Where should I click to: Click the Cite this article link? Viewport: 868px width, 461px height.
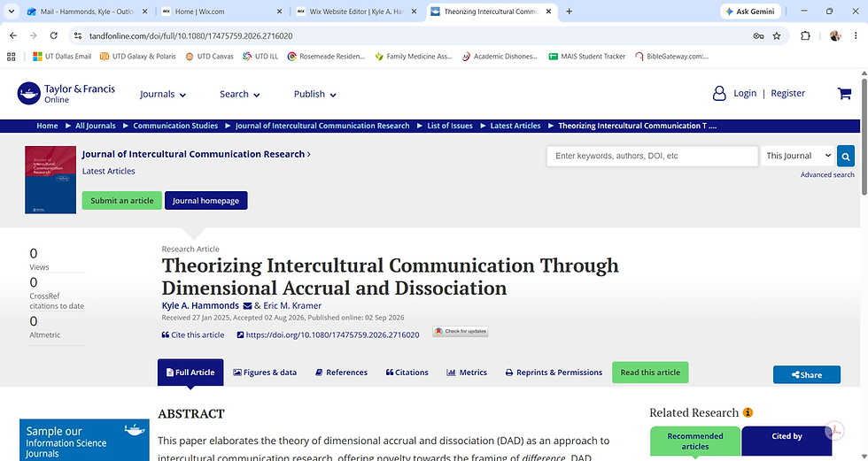click(193, 335)
